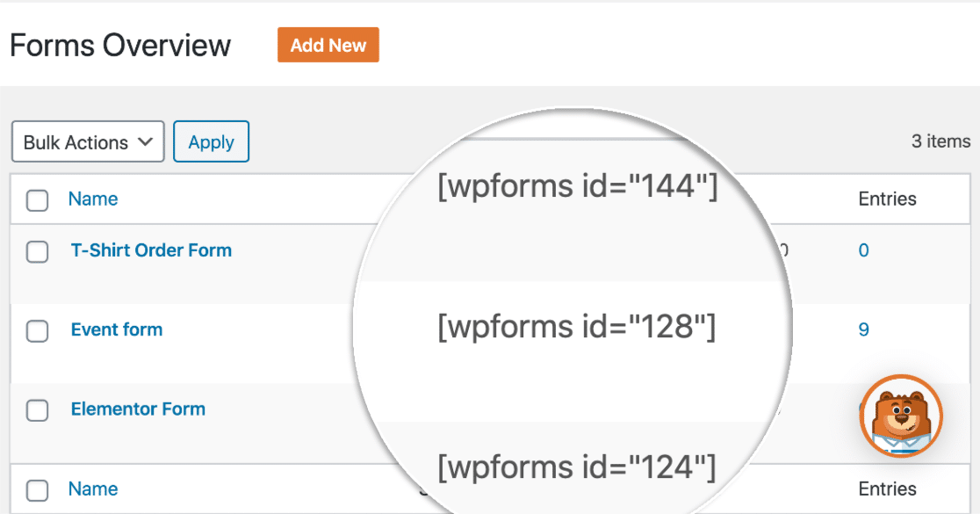The height and width of the screenshot is (514, 980).
Task: Open the T-Shirt Order Form link
Action: [x=151, y=250]
